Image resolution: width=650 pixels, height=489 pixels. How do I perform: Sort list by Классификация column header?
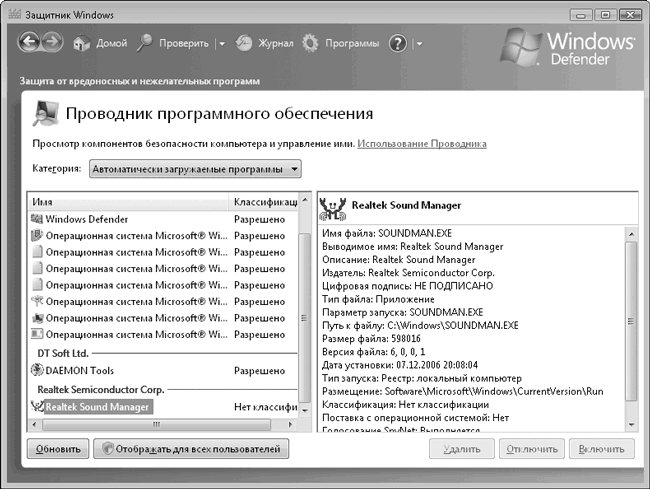(x=264, y=202)
